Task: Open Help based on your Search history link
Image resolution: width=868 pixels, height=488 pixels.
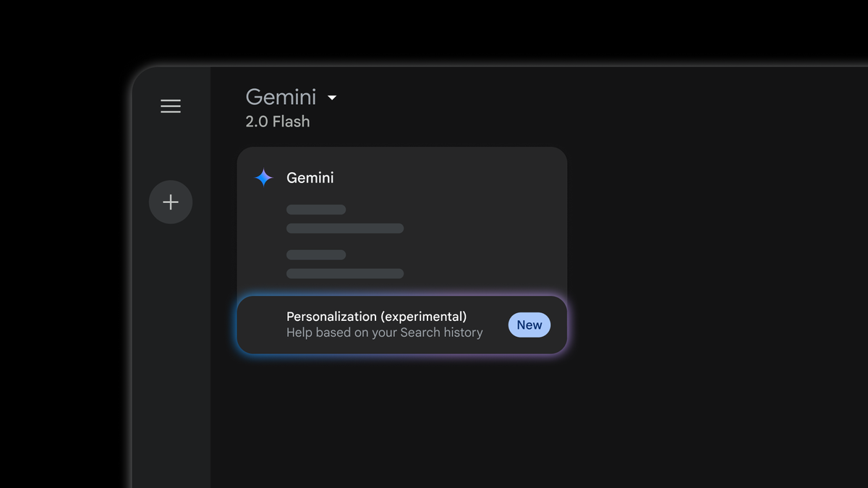Action: click(385, 332)
